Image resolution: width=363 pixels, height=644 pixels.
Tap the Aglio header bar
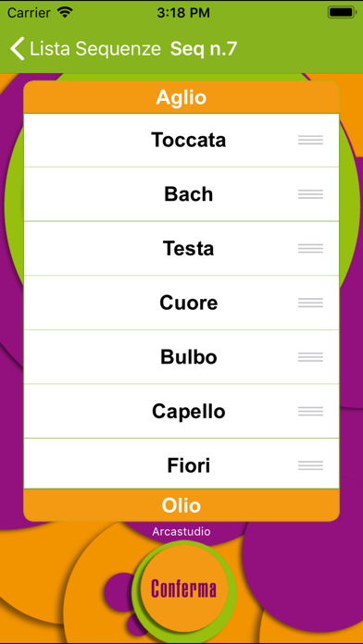181,97
